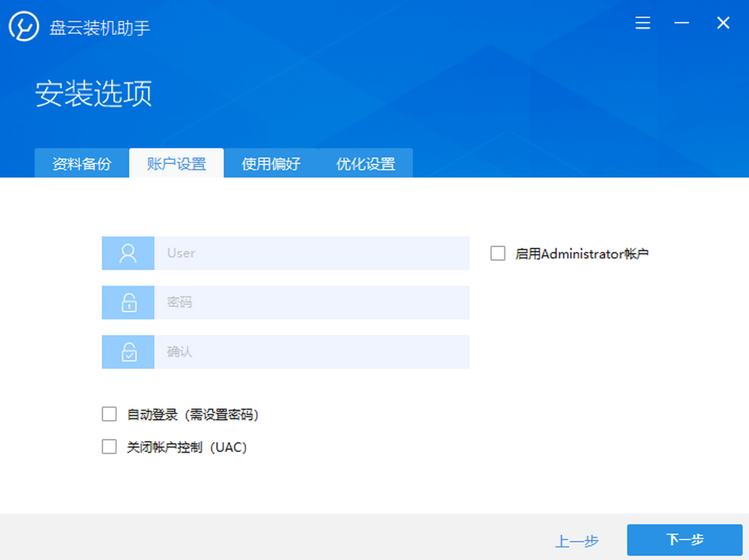Select the 账户设置 tab
The height and width of the screenshot is (560, 749).
(x=176, y=164)
